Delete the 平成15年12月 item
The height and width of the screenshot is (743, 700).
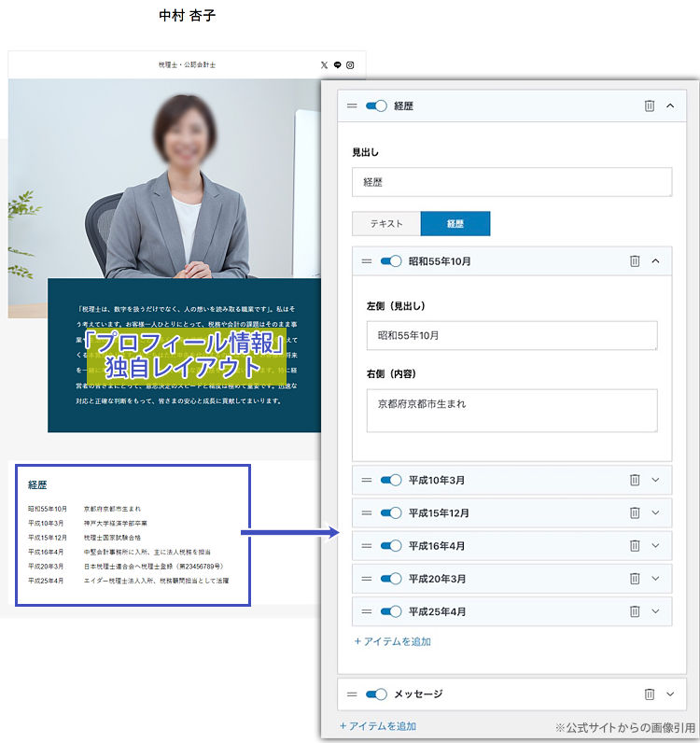click(x=635, y=512)
